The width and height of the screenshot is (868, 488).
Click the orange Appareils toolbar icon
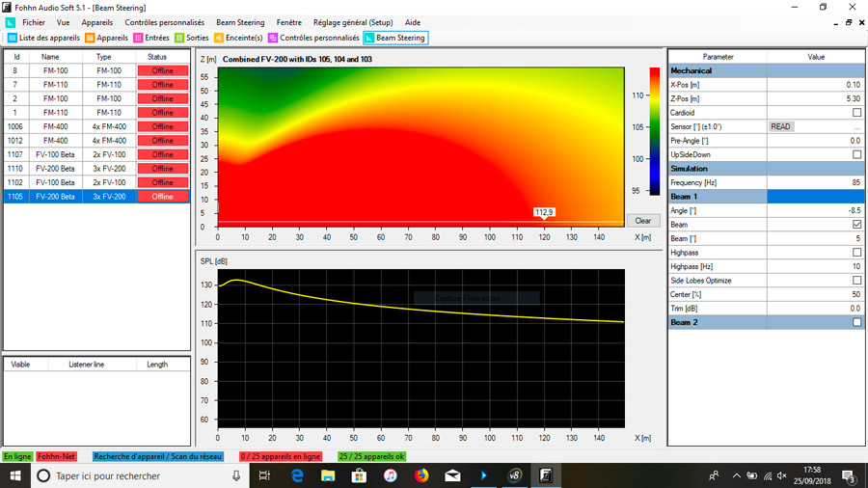click(90, 38)
